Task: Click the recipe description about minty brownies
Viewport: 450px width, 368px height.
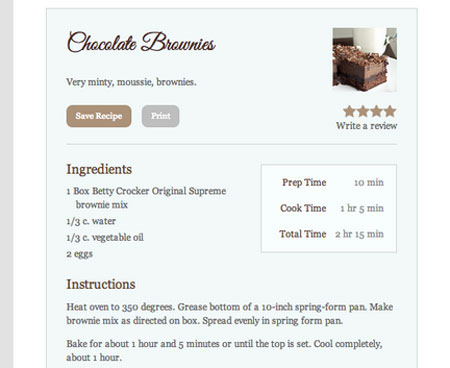Action: (131, 82)
